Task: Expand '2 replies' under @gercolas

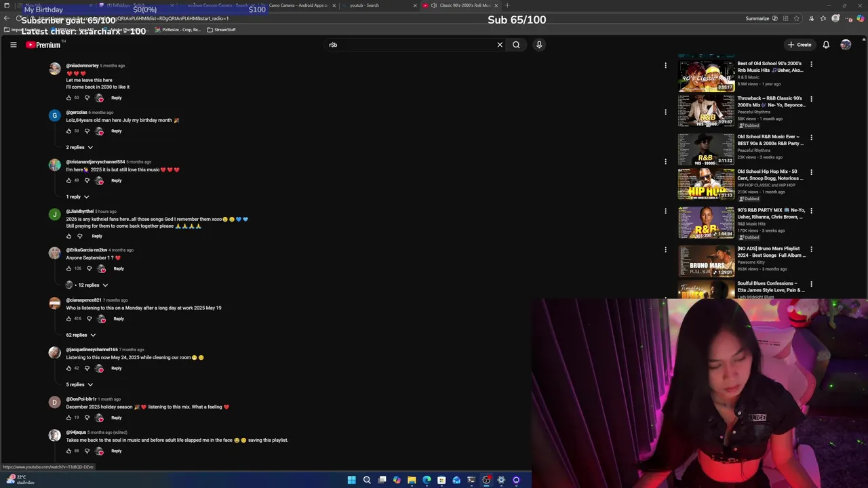Action: click(x=79, y=147)
